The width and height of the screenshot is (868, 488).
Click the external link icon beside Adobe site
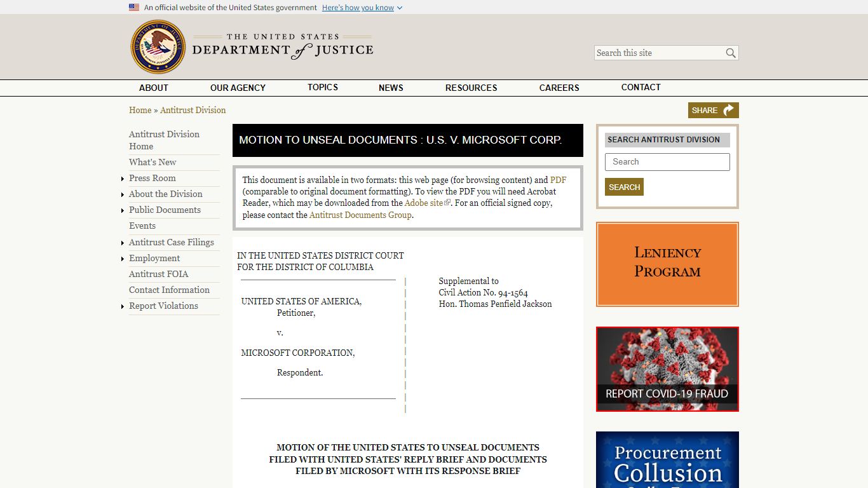447,203
